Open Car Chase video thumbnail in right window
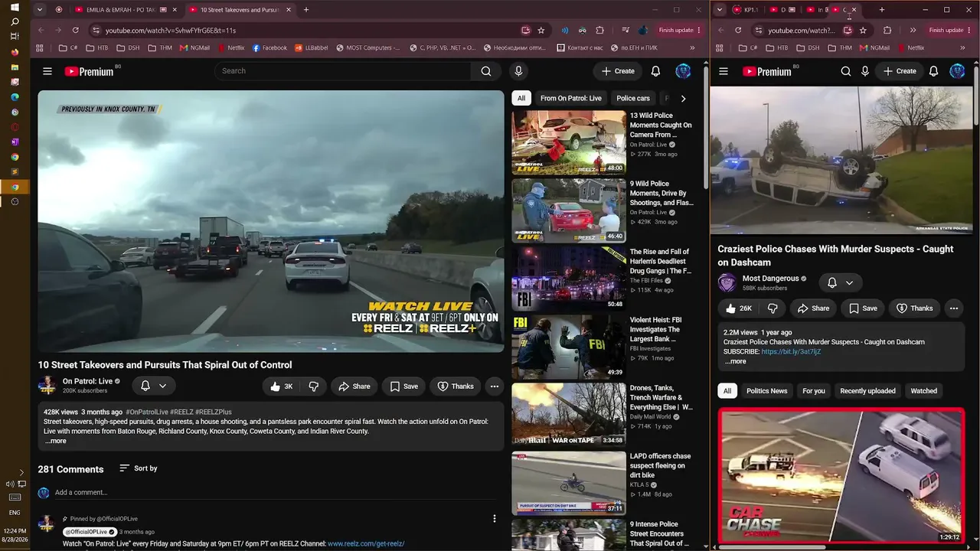The width and height of the screenshot is (980, 551). (841, 476)
